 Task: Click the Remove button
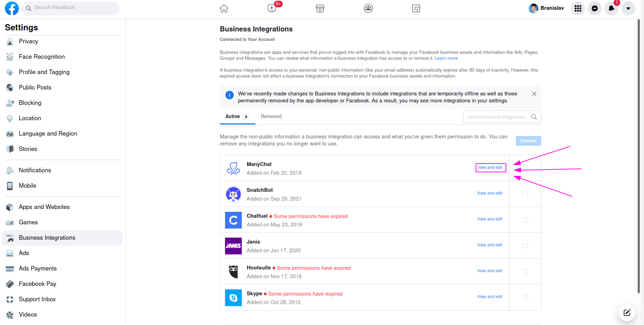coord(528,141)
